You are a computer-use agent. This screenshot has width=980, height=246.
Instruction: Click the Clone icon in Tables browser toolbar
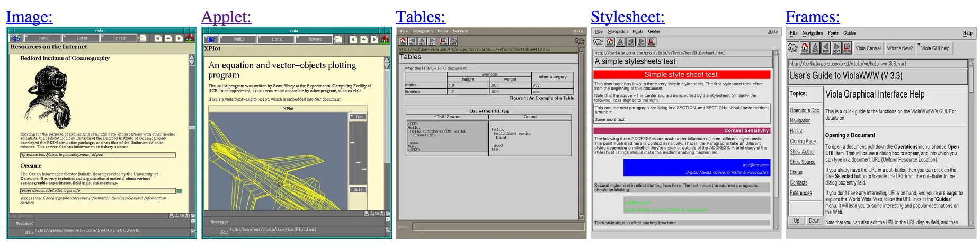(453, 41)
